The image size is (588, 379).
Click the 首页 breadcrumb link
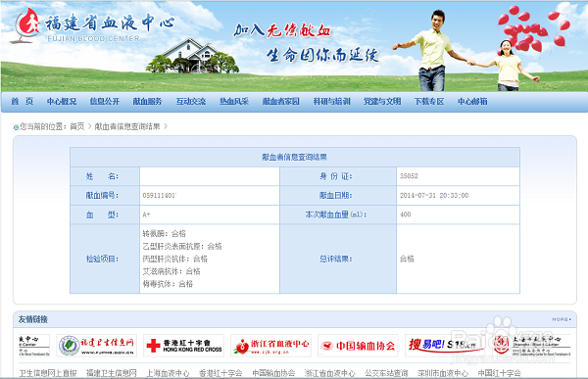(x=77, y=126)
